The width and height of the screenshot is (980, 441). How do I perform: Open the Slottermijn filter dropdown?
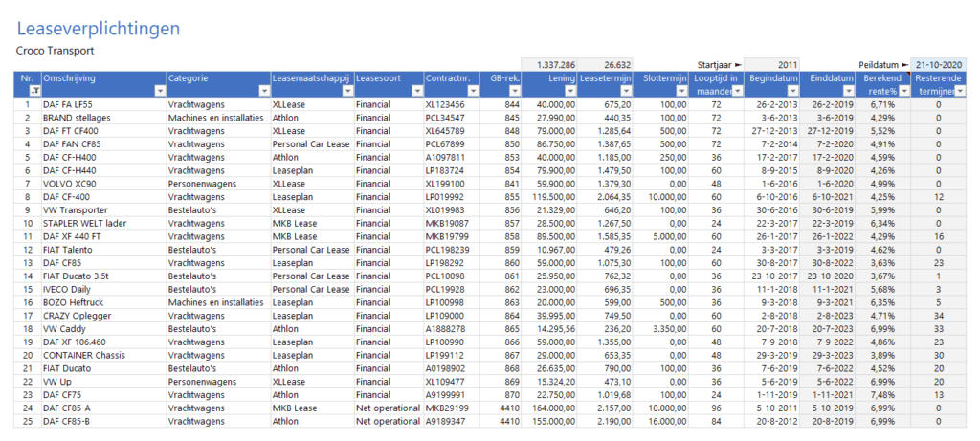(x=681, y=90)
